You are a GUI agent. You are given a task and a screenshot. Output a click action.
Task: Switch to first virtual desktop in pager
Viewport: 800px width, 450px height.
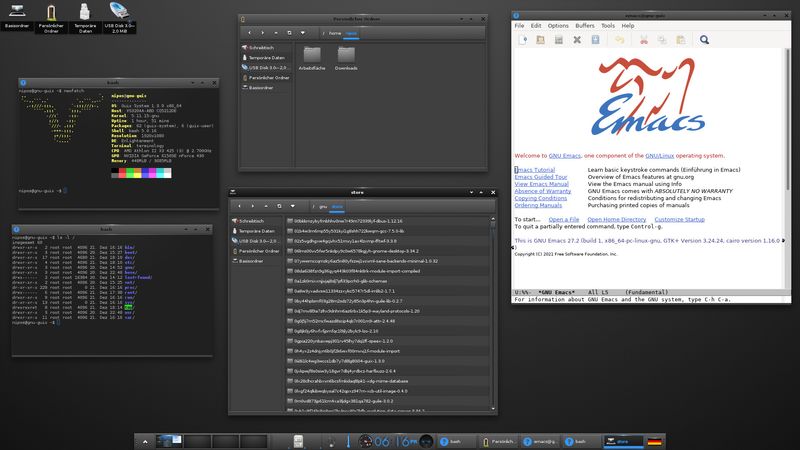click(169, 441)
